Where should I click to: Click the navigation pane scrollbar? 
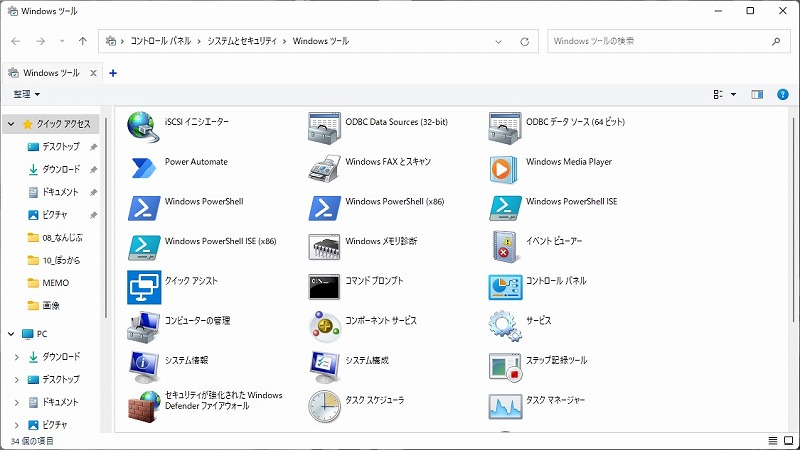[106, 217]
